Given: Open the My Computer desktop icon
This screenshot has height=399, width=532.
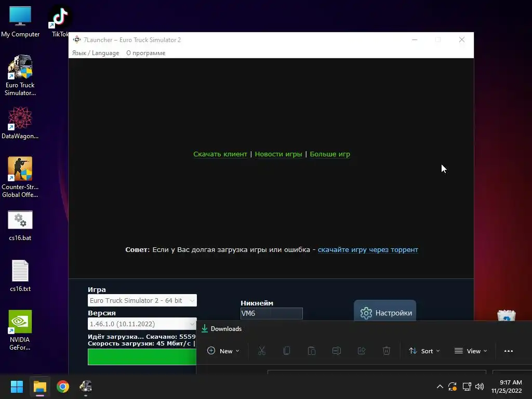Looking at the screenshot, I should (20, 22).
